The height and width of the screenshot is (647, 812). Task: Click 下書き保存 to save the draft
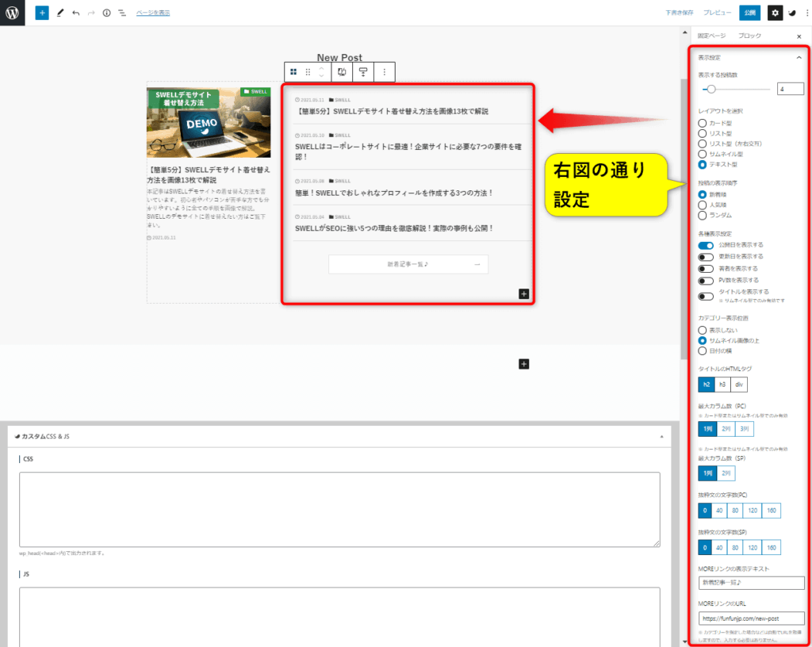680,13
